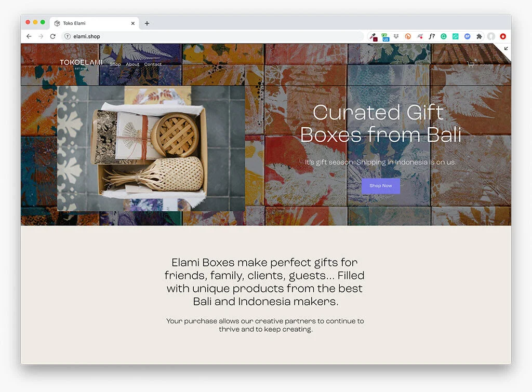Open the About menu item

[132, 64]
